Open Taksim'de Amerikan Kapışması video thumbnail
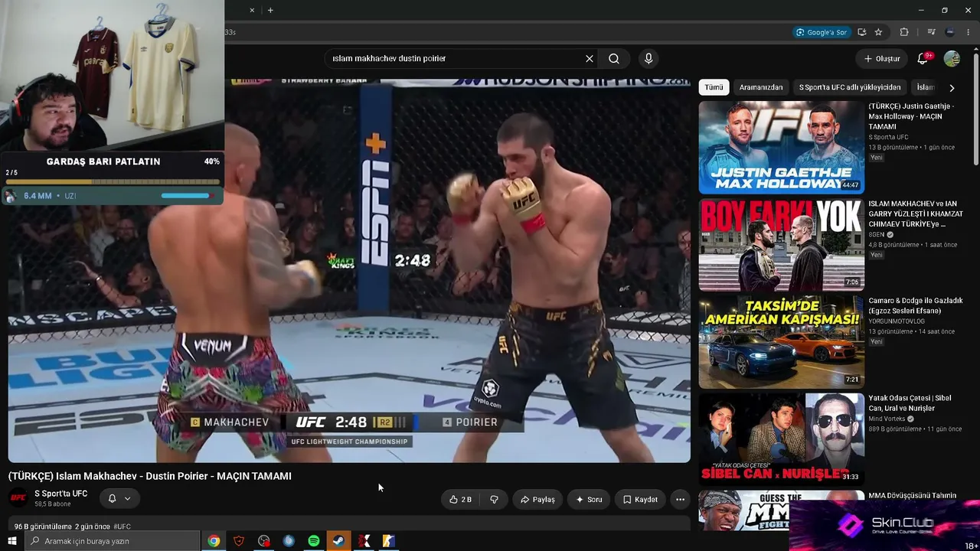 click(781, 342)
